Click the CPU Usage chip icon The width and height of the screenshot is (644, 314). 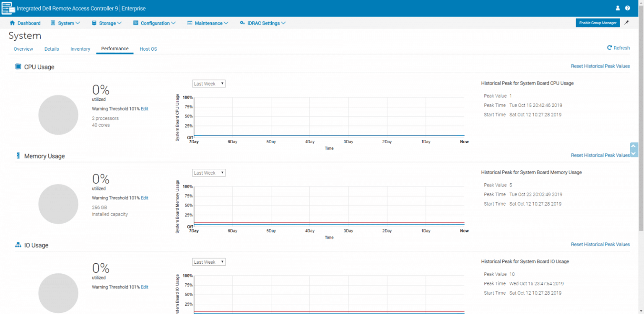point(18,67)
